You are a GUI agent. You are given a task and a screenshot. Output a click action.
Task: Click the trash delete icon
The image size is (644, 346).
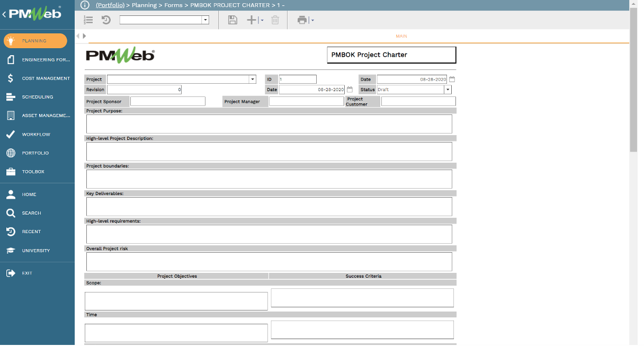(x=275, y=20)
